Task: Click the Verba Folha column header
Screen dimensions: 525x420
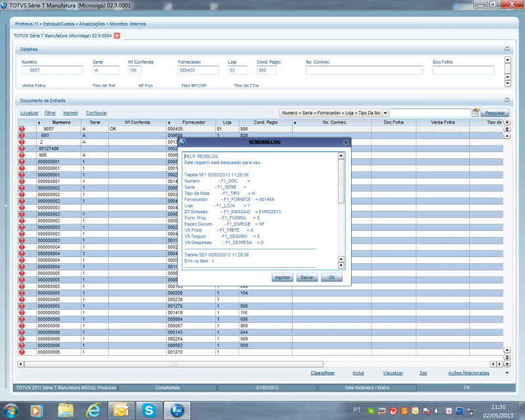Action: pyautogui.click(x=442, y=123)
